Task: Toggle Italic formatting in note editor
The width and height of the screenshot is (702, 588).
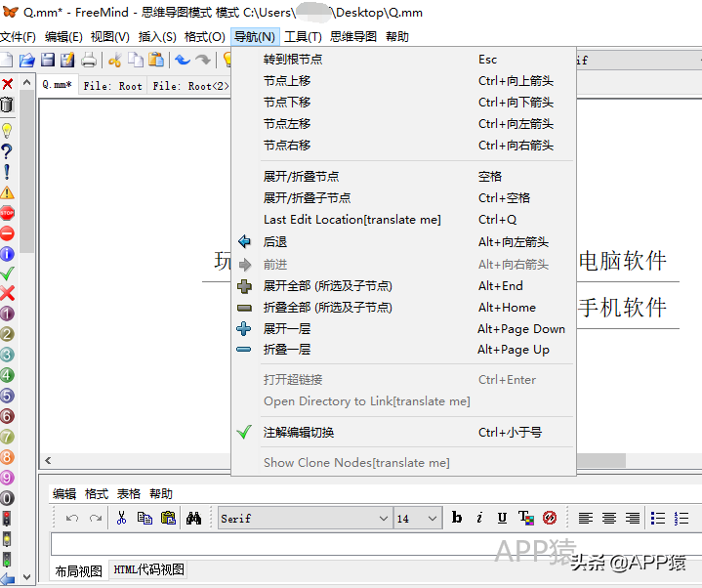Action: 479,518
